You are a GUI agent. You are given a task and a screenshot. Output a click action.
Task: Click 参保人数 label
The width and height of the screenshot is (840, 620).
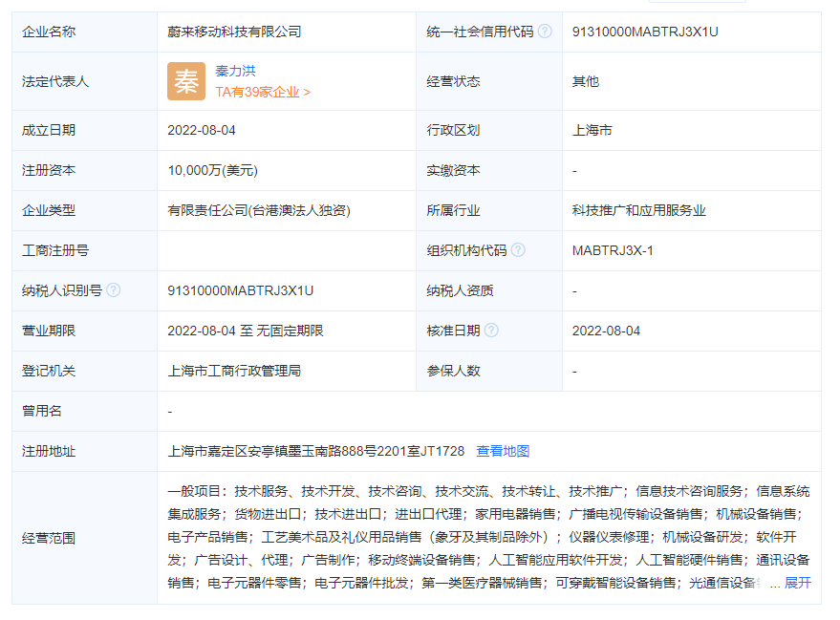point(453,371)
